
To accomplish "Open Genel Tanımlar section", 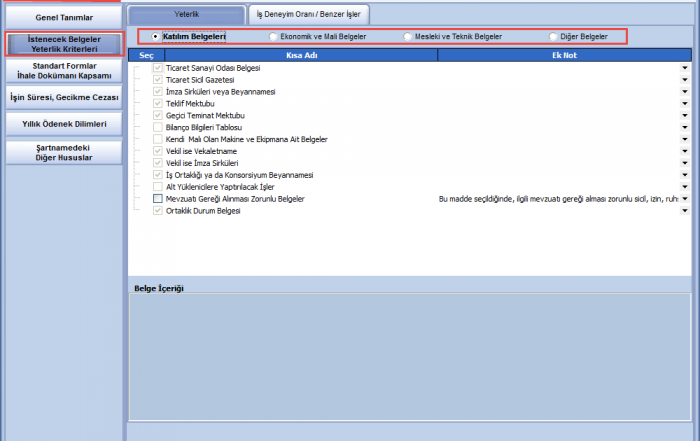I will [63, 17].
